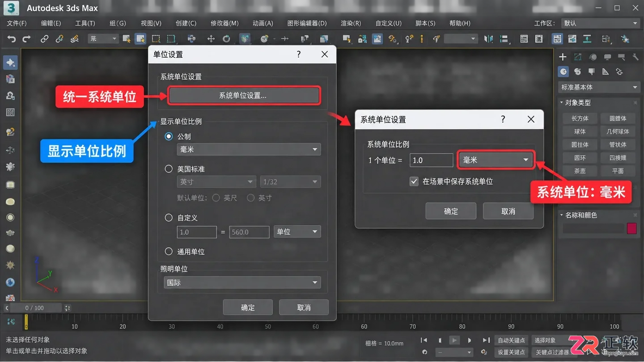Select the 英尺 default unit radio

[x=216, y=198]
